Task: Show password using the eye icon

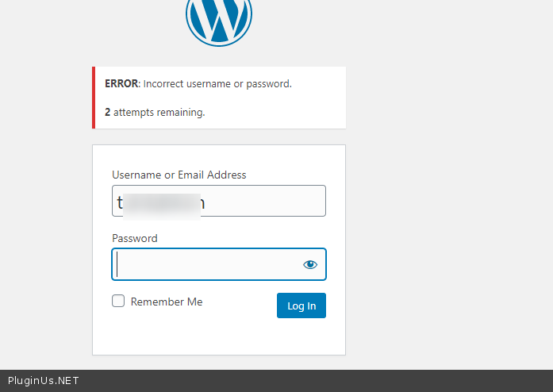Action: (x=310, y=264)
